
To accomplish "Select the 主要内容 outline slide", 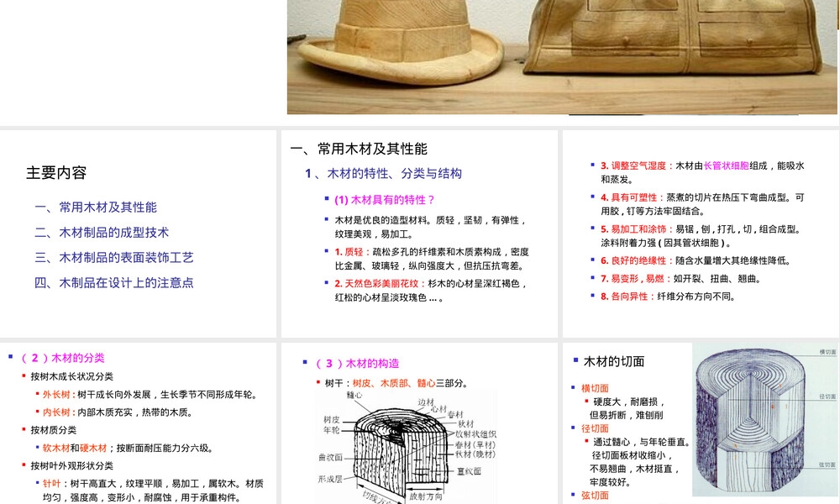I will click(x=139, y=234).
